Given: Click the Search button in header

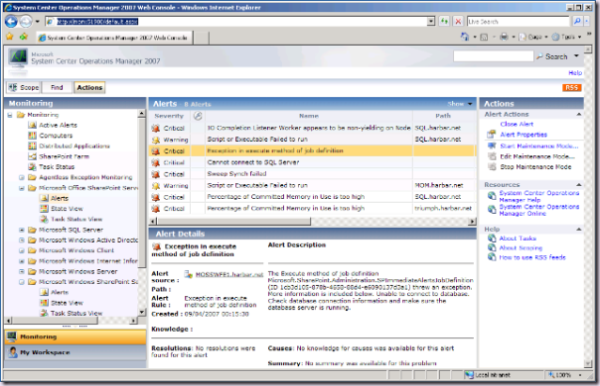Looking at the screenshot, I should click(552, 57).
